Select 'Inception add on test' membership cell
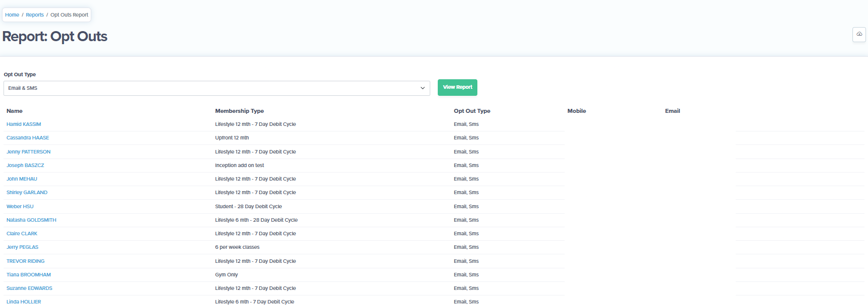868x308 pixels. (x=239, y=166)
